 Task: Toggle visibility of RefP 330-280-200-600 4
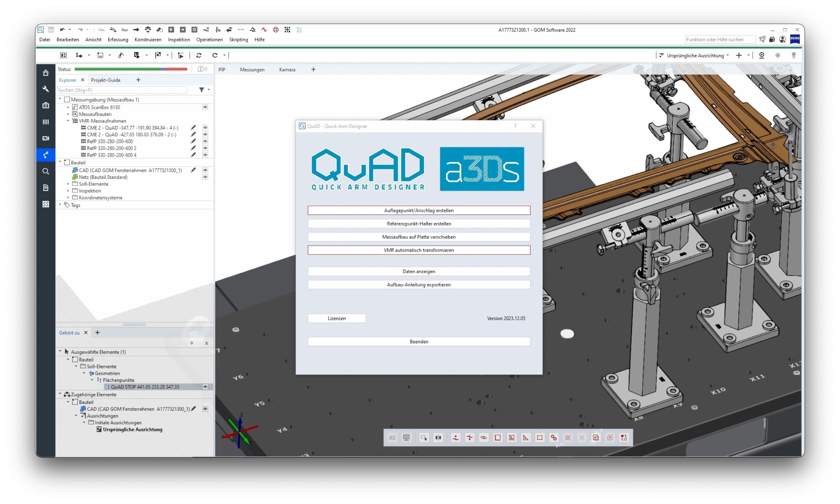(x=205, y=155)
